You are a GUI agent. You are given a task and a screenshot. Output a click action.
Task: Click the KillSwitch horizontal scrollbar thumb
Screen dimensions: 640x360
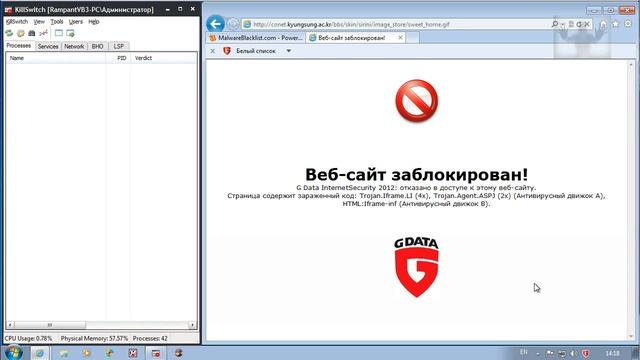click(x=50, y=325)
